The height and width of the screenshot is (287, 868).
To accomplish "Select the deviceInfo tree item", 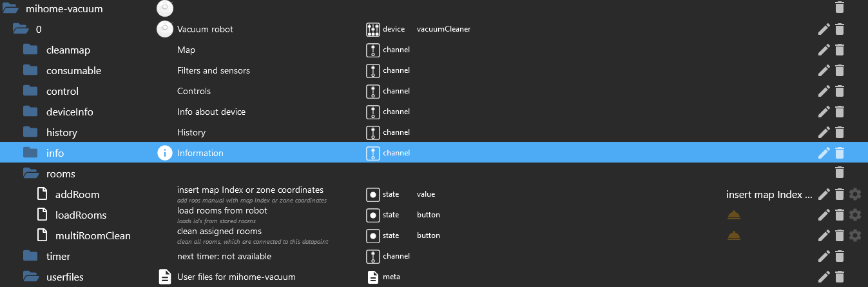I will 70,112.
